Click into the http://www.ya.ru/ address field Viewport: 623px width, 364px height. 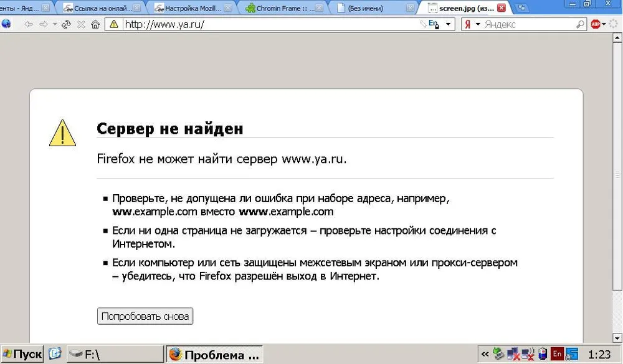268,25
